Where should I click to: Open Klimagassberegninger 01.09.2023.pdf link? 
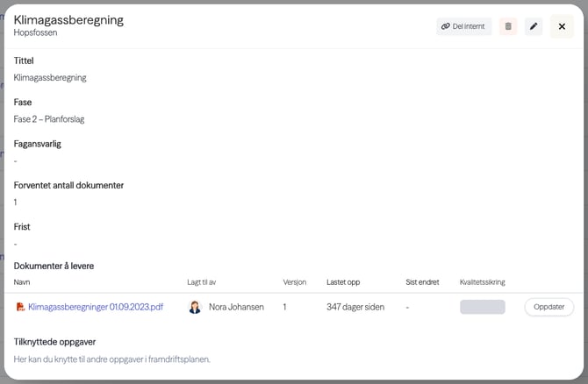click(x=96, y=307)
